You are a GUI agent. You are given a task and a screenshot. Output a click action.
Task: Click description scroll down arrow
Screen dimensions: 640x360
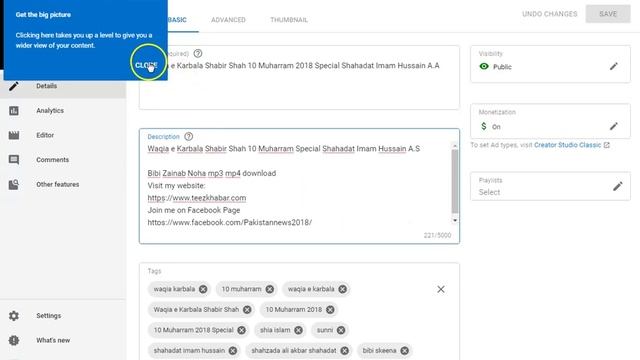(x=455, y=220)
